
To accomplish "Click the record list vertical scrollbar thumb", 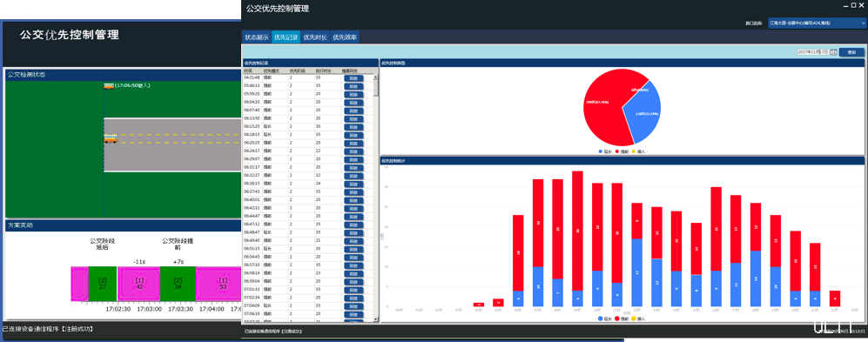I will click(x=376, y=86).
